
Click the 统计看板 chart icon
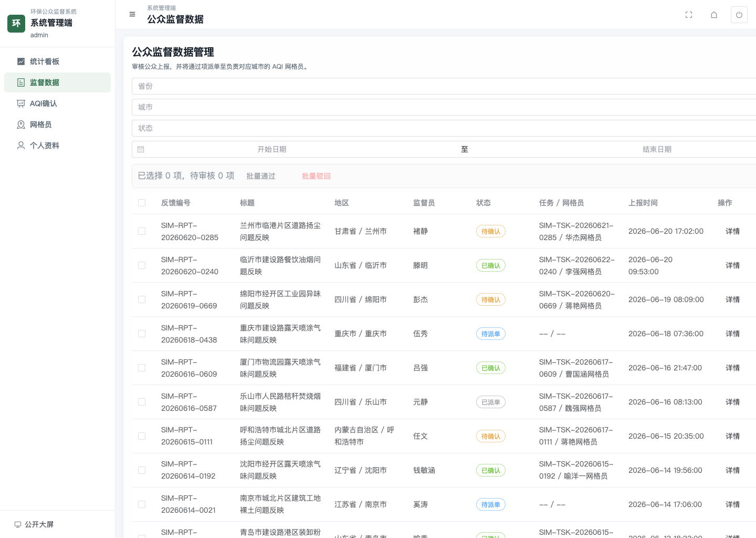(21, 61)
